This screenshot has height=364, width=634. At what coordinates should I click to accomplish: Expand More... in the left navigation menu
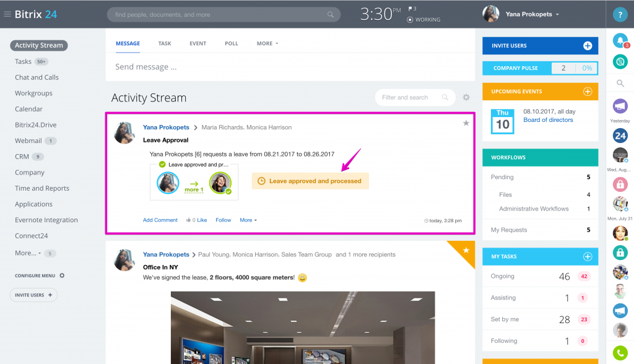pos(28,253)
